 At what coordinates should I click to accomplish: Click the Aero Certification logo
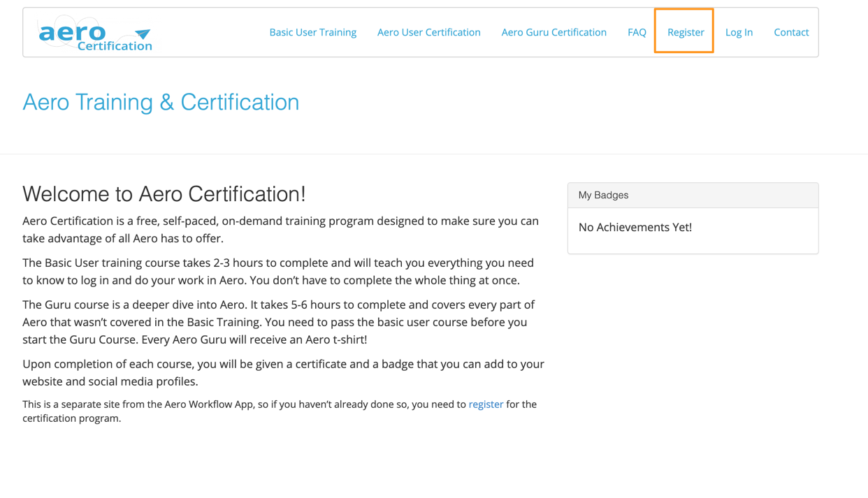click(x=95, y=34)
